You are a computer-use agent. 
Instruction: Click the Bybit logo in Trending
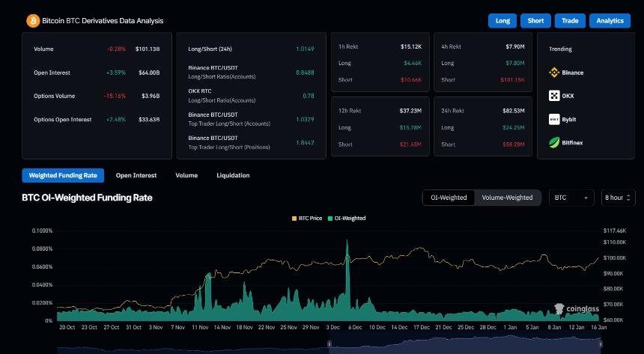tap(554, 120)
